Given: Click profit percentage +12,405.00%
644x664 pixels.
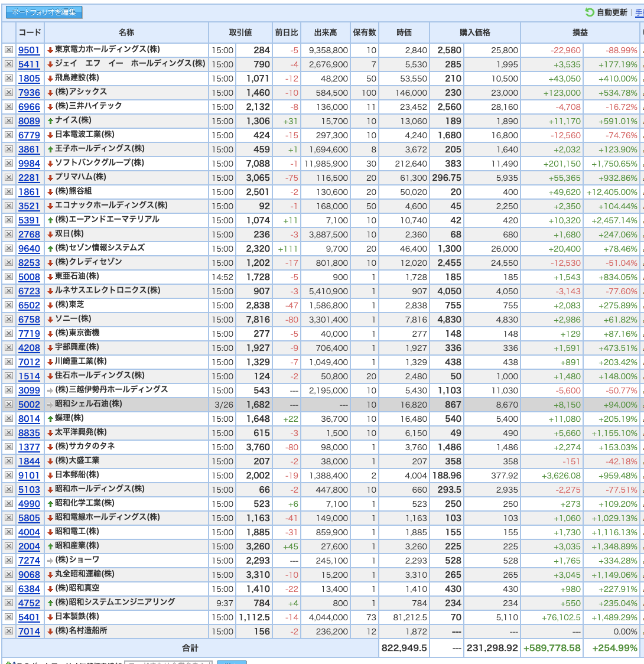Looking at the screenshot, I should point(612,192).
